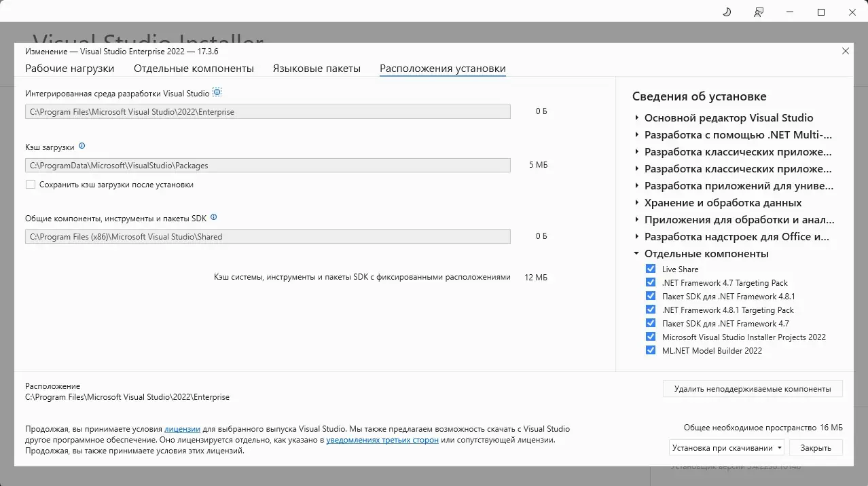This screenshot has width=868, height=486.
Task: Collapse Отдельные компоненты section
Action: point(636,254)
